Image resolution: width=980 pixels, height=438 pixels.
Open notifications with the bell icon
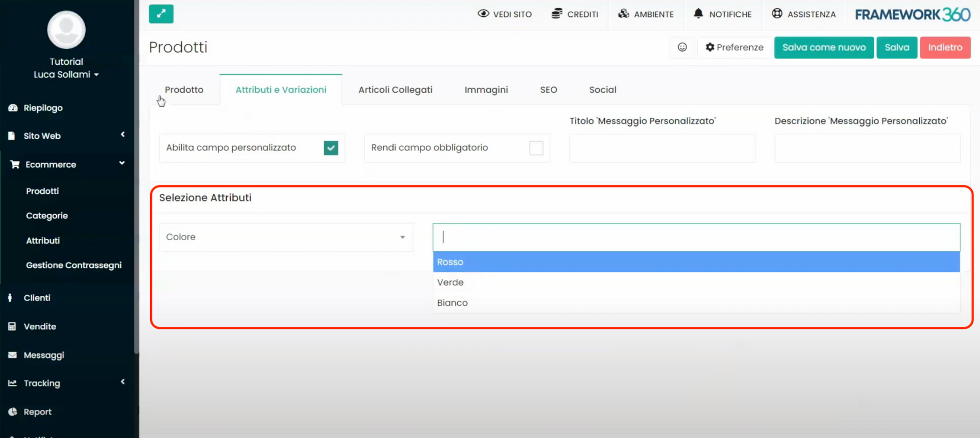(x=698, y=14)
